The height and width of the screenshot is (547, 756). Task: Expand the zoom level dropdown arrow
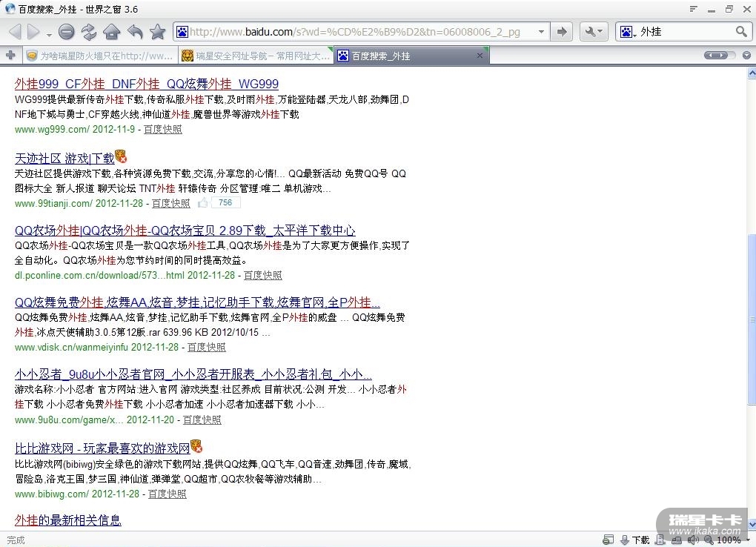(x=748, y=540)
